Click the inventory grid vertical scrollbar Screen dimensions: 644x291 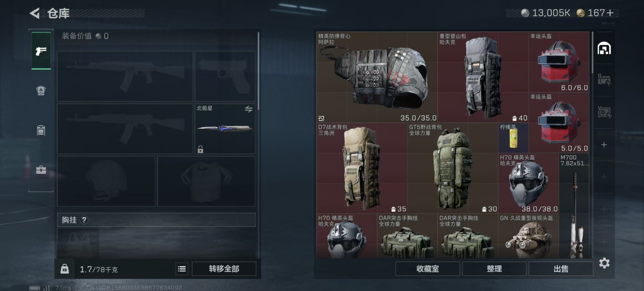[592, 53]
